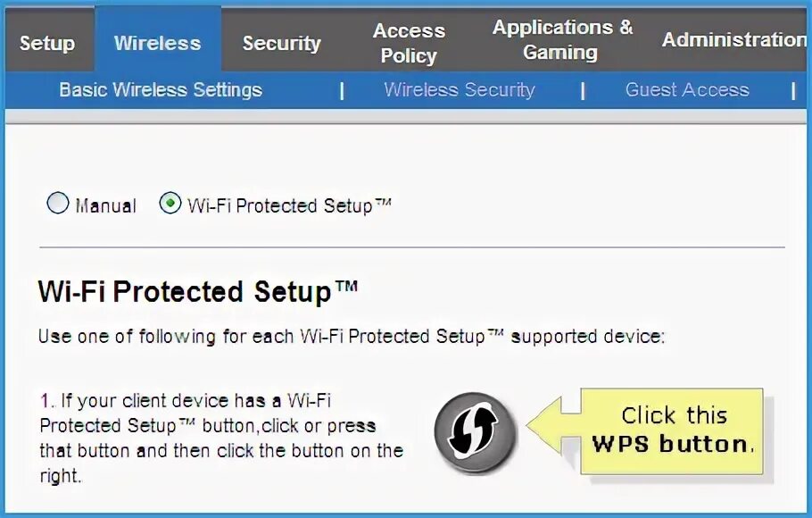The height and width of the screenshot is (518, 812).
Task: Switch to the Wireless tab
Action: pyautogui.click(x=158, y=43)
